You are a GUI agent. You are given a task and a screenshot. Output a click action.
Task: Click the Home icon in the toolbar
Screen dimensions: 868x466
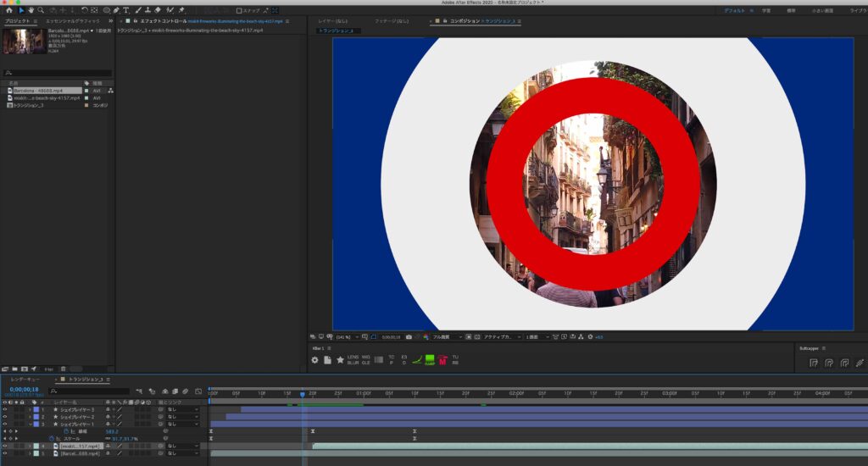[8, 10]
